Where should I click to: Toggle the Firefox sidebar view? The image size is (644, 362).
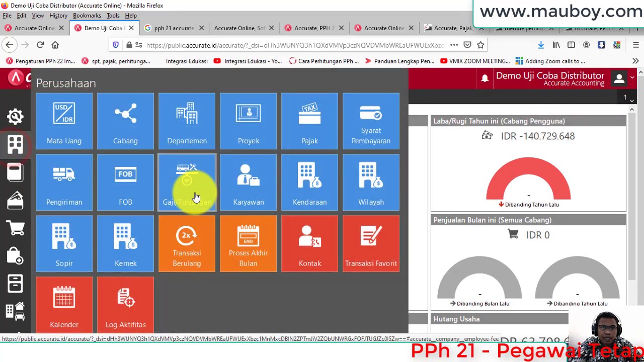tap(571, 45)
